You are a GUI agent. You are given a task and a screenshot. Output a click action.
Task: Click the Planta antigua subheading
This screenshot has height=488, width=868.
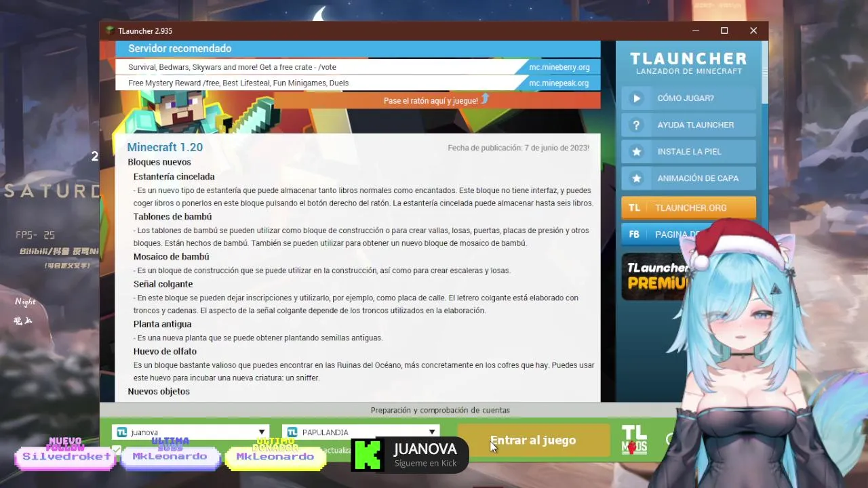[x=162, y=324]
